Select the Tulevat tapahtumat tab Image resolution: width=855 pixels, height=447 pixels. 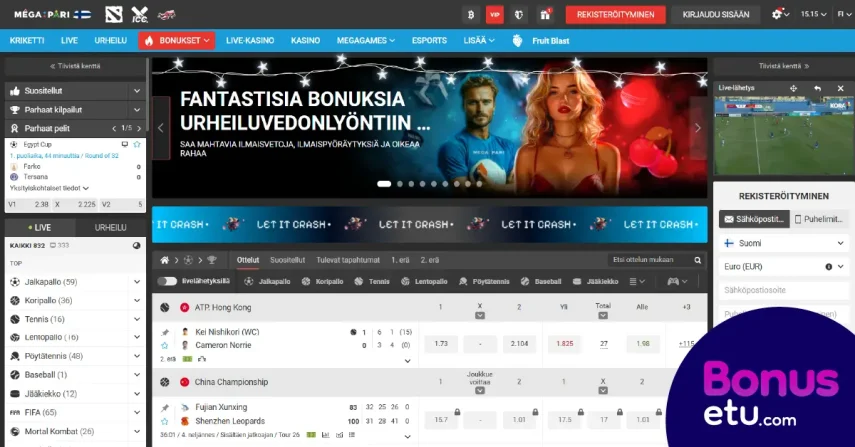348,260
